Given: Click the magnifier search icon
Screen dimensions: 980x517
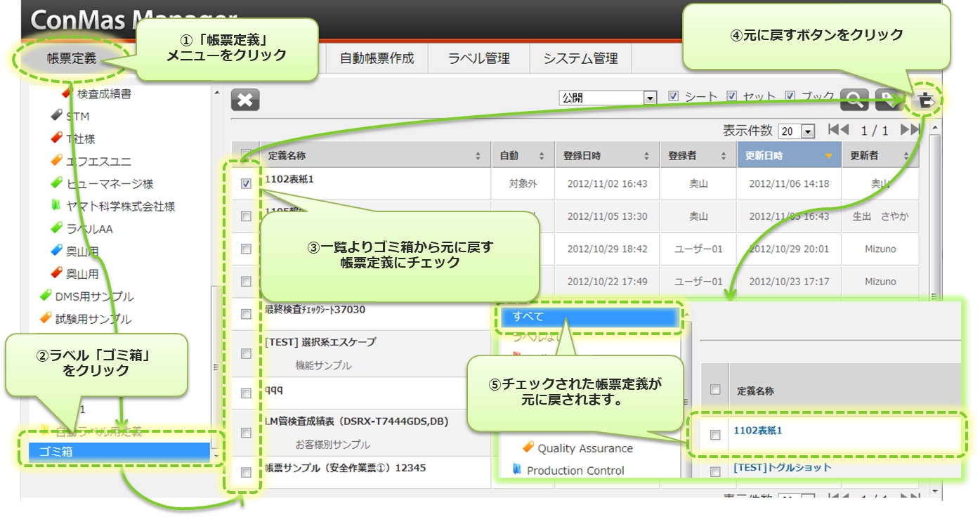Looking at the screenshot, I should click(x=854, y=100).
